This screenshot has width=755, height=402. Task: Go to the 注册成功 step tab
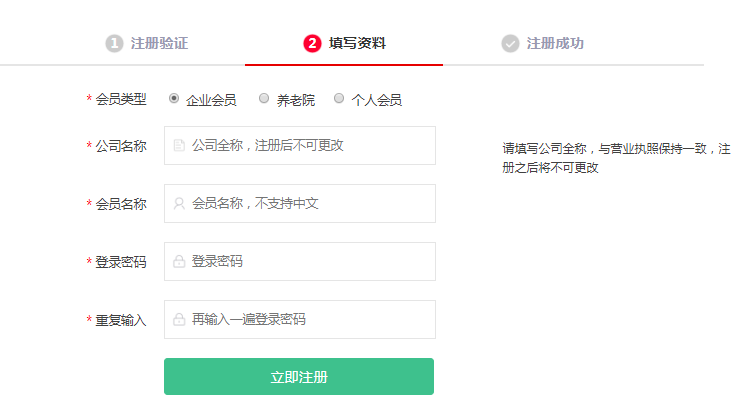[x=543, y=43]
